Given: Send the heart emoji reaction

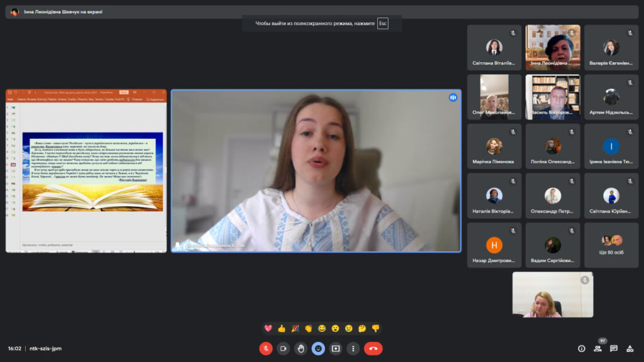Looking at the screenshot, I should click(268, 328).
